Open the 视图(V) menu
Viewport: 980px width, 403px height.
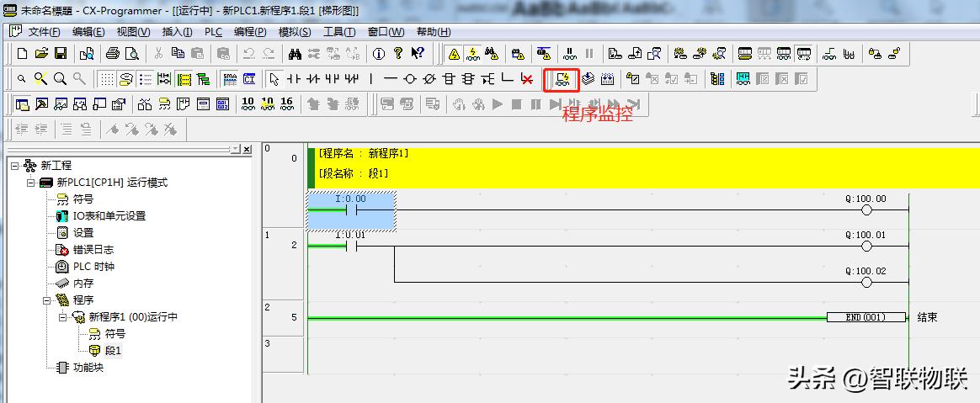coord(133,32)
